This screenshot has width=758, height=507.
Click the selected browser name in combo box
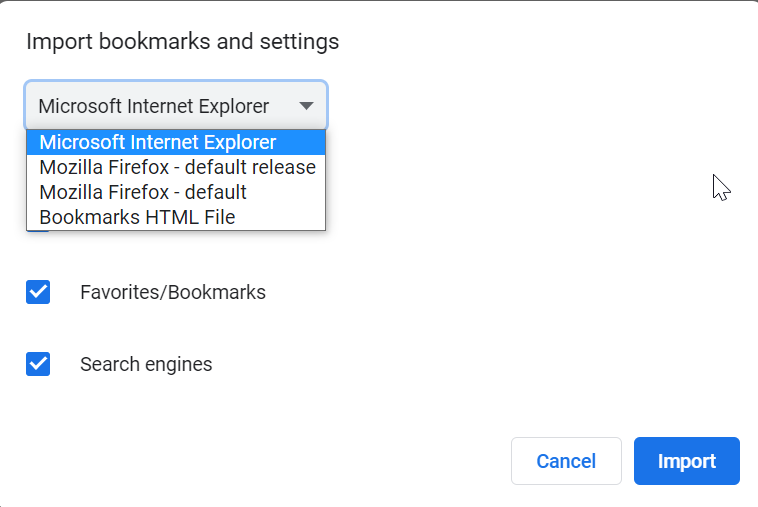[153, 106]
